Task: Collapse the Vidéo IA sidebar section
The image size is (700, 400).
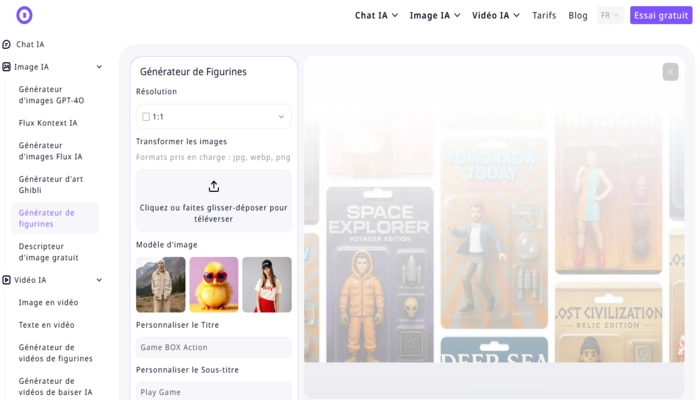Action: tap(99, 280)
